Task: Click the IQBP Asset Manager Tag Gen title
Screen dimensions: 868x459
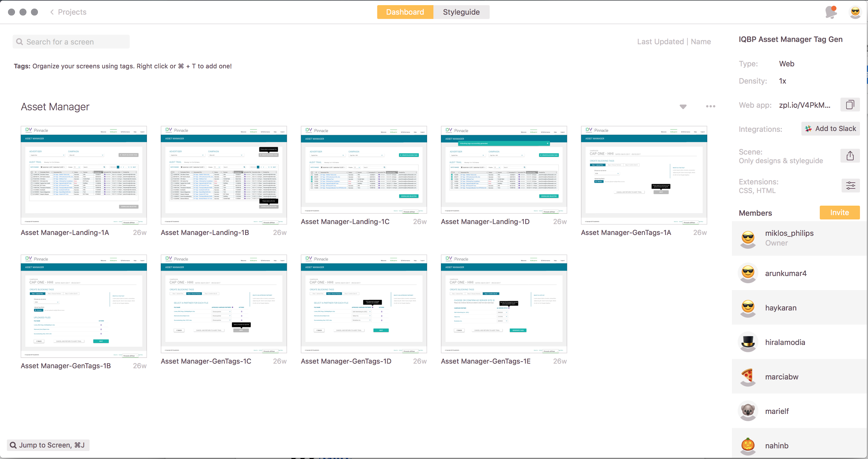Action: (x=791, y=39)
